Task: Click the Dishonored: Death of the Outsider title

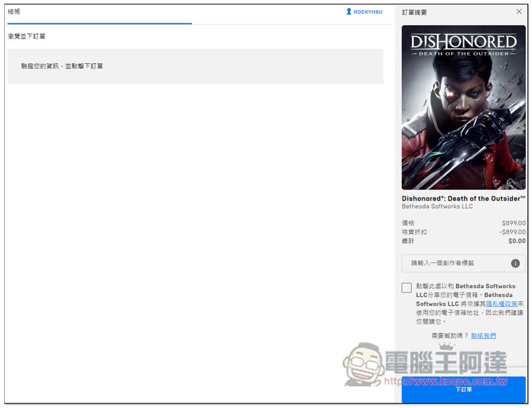Action: (463, 198)
